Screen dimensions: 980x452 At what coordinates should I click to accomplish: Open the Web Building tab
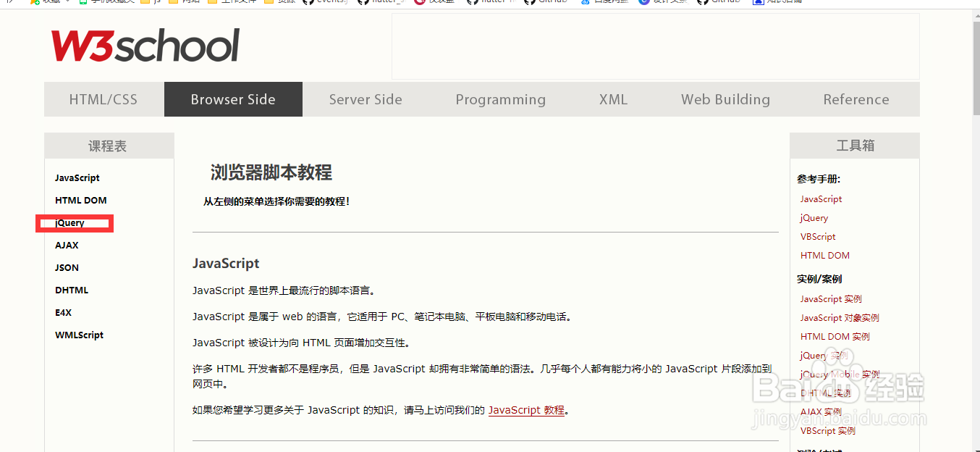coord(725,99)
